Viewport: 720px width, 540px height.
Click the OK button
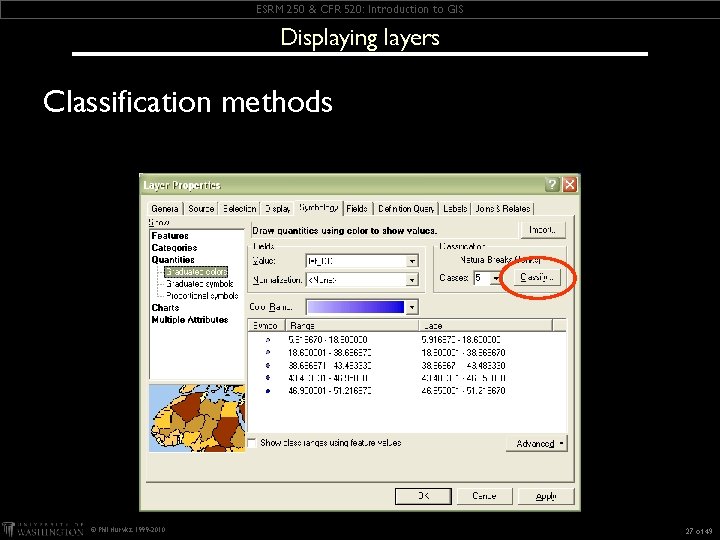[x=423, y=496]
